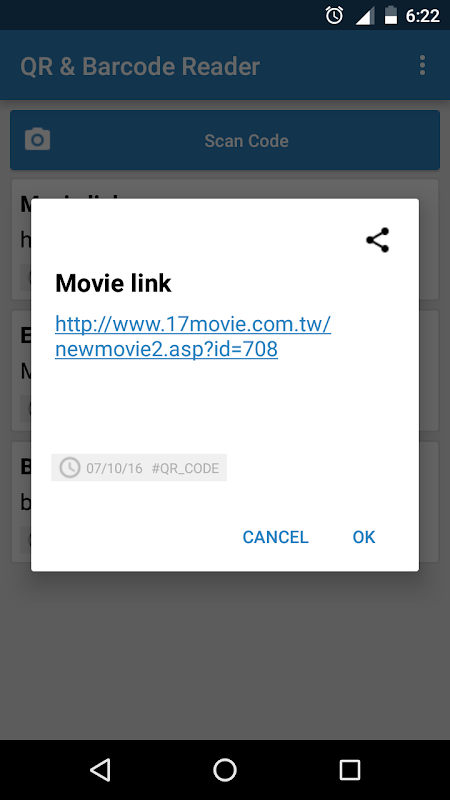Image resolution: width=450 pixels, height=800 pixels.
Task: Tap the camera icon beside Scan Code
Action: coord(37,140)
